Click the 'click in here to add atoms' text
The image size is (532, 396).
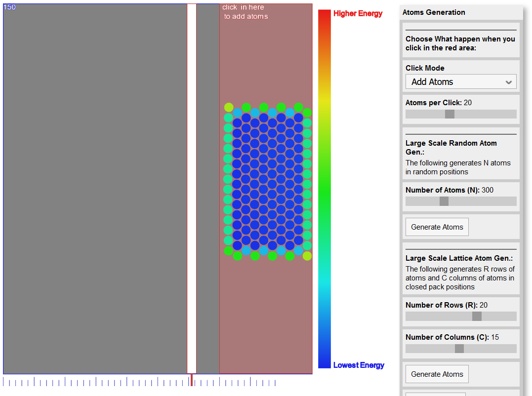tap(245, 12)
